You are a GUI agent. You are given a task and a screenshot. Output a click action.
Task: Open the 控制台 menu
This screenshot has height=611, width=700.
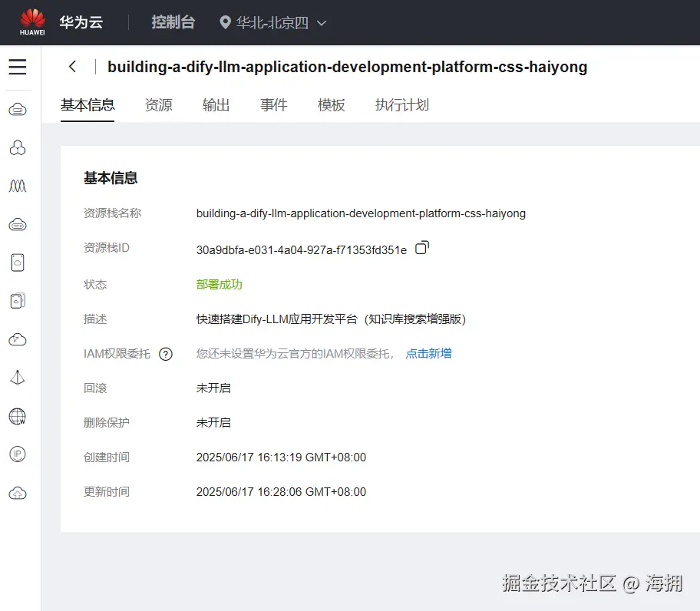coord(173,22)
